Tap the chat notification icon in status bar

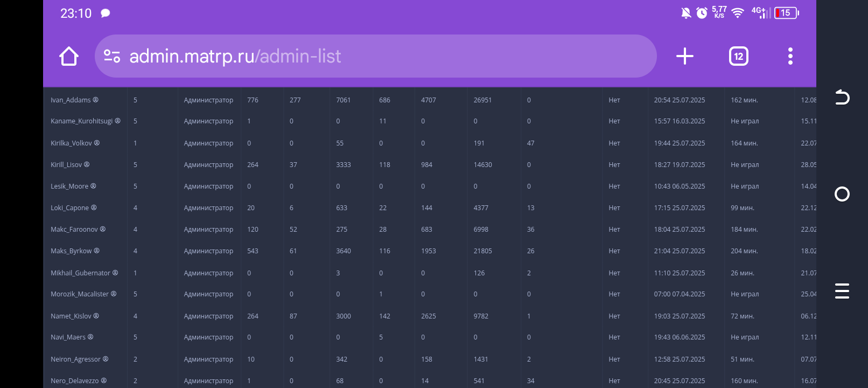[x=106, y=13]
